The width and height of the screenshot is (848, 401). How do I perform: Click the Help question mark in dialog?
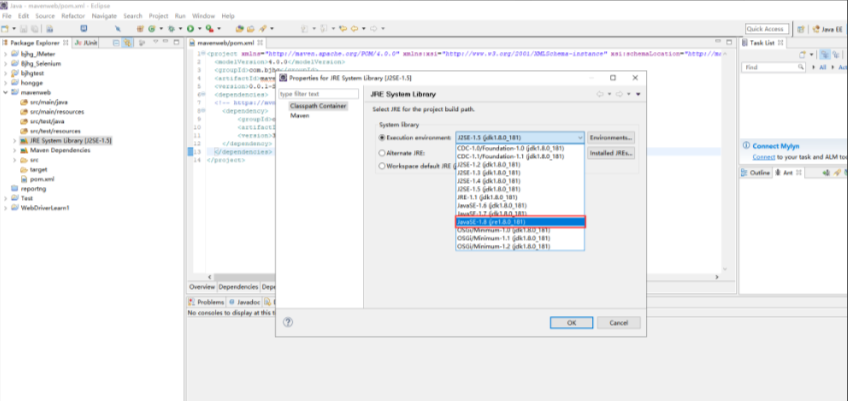tap(288, 322)
